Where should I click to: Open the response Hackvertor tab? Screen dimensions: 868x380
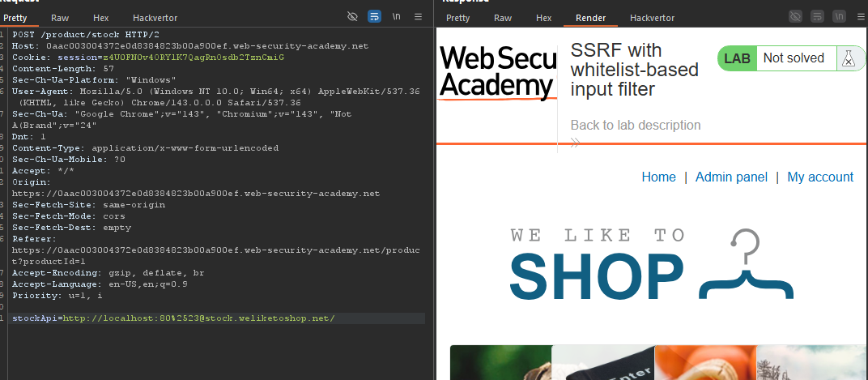click(x=652, y=18)
